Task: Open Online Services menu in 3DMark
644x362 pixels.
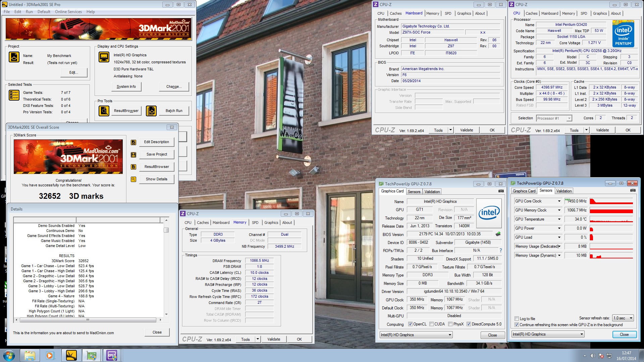Action: coord(68,12)
